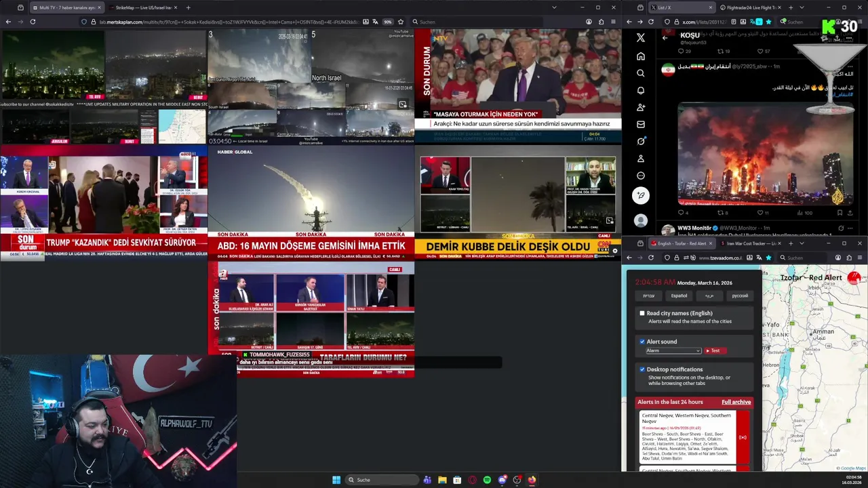Open Spotify from the taskbar
This screenshot has width=868, height=488.
pos(487,480)
